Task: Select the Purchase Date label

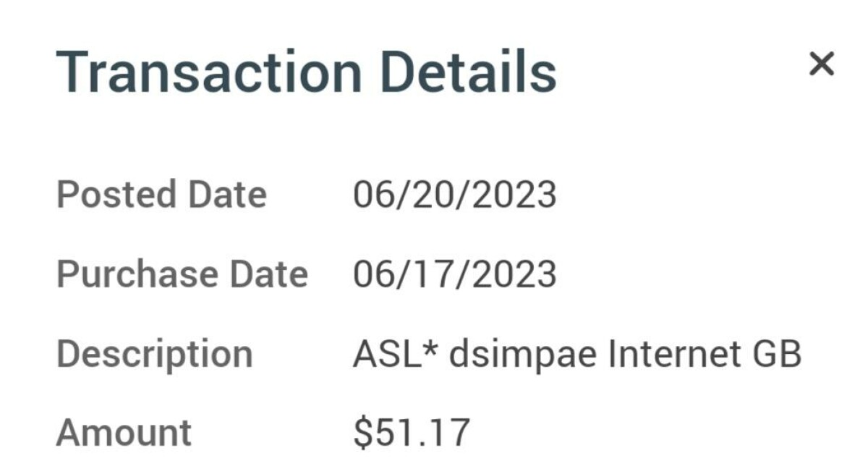Action: (182, 275)
